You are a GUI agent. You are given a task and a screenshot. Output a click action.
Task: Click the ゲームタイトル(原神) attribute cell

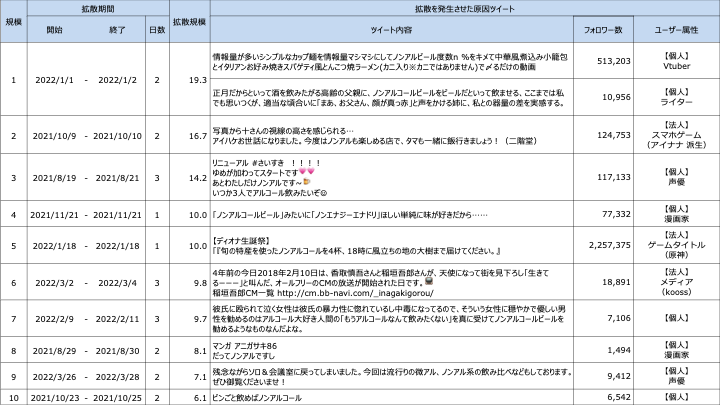click(x=676, y=245)
